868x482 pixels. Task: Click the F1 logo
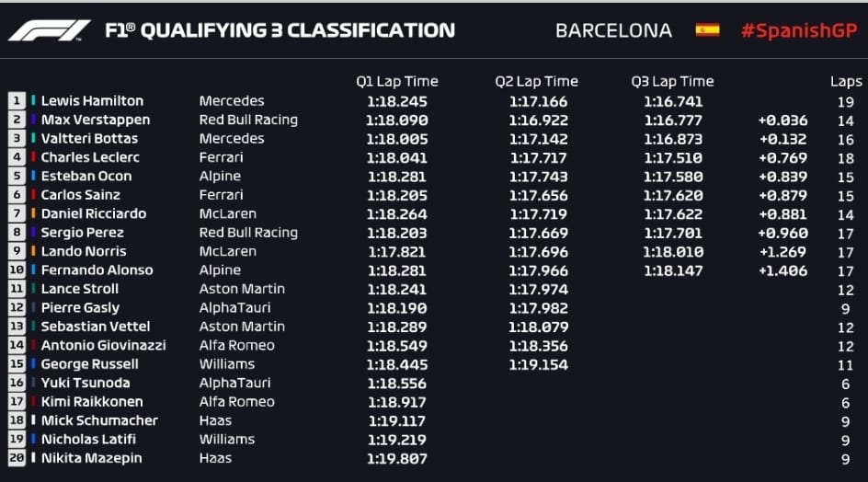point(49,30)
